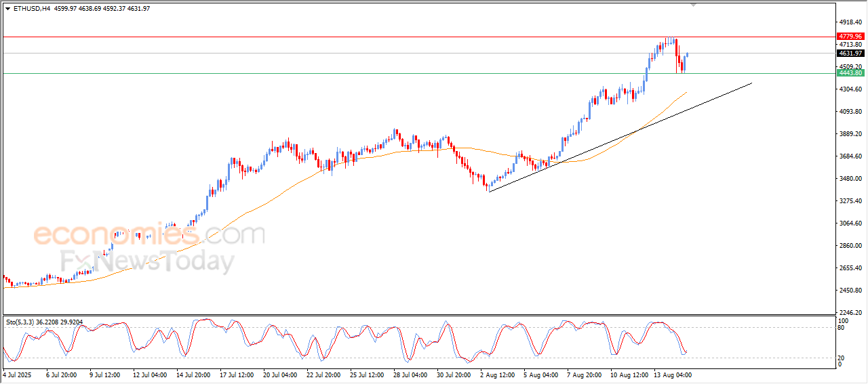Click the 4093.80 price scale label
Viewport: 868px width, 384px height.
point(850,112)
